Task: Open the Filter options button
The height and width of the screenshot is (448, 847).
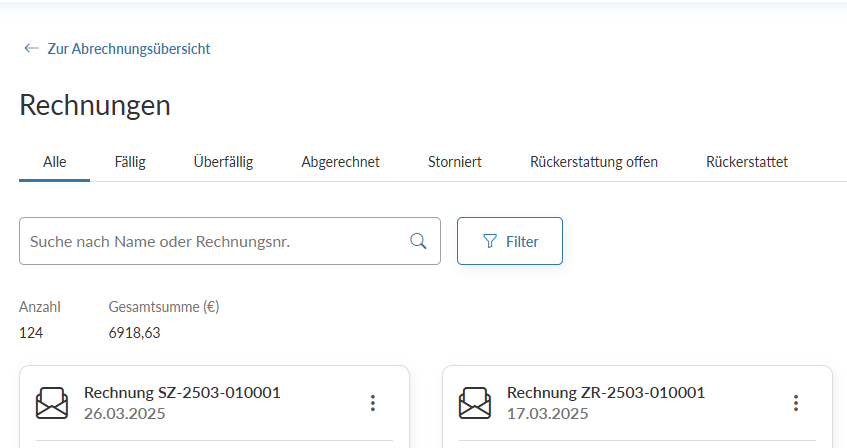Action: [510, 241]
